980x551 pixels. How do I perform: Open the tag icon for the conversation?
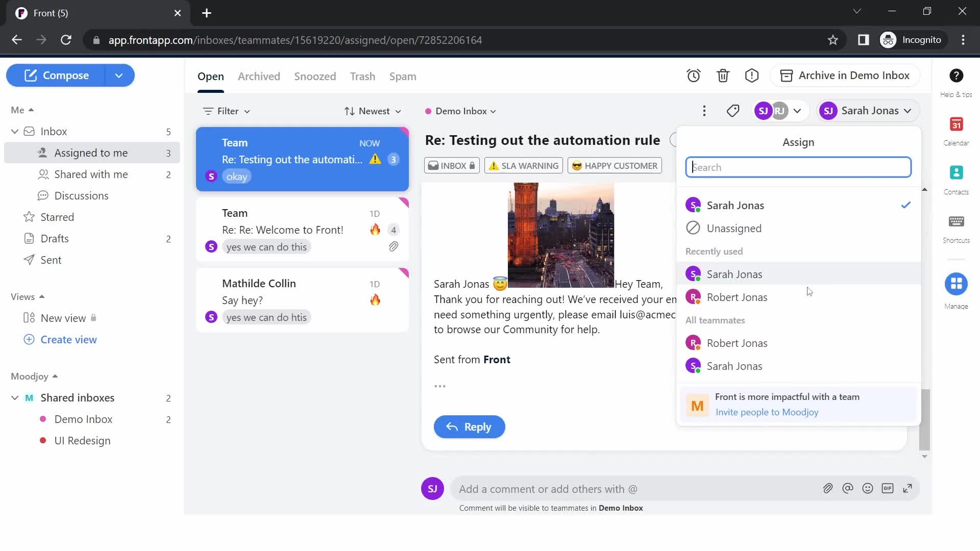coord(733,111)
